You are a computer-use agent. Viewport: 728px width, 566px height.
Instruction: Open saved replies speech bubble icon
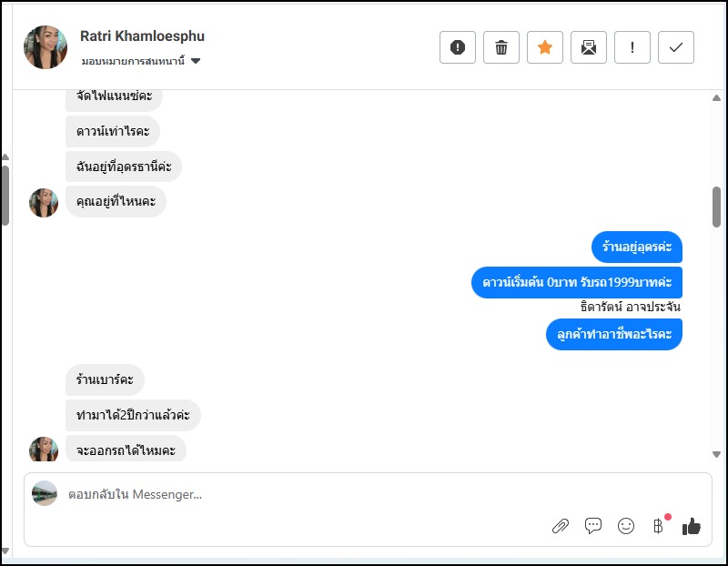click(593, 526)
